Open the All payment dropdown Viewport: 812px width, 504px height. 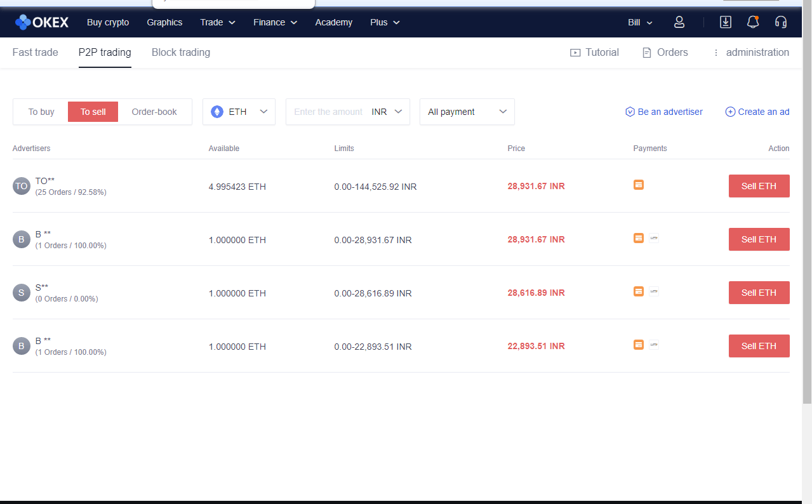pyautogui.click(x=467, y=112)
